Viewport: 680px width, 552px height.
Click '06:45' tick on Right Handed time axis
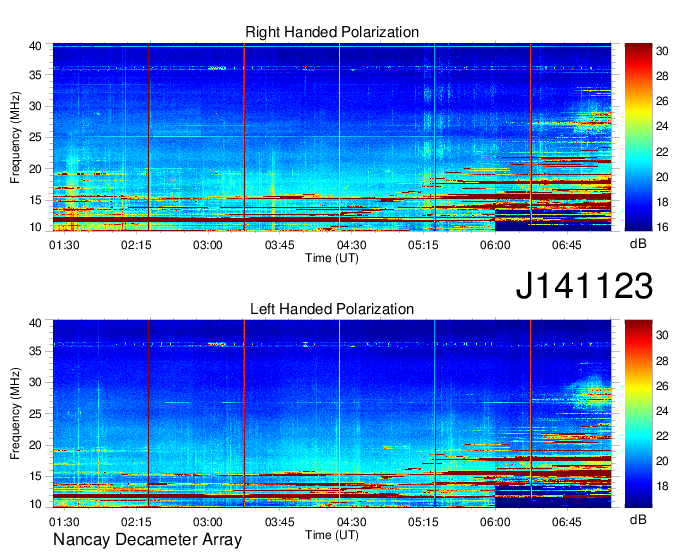[x=567, y=245]
